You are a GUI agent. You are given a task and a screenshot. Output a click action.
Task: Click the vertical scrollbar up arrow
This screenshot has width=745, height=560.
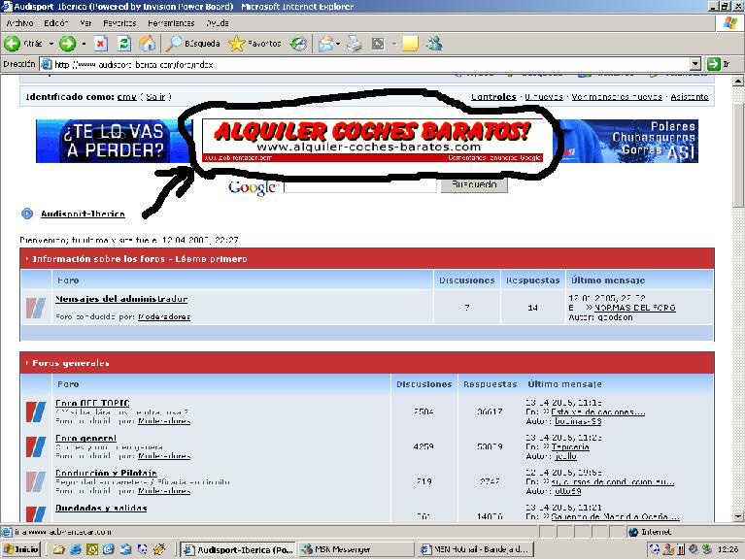click(x=738, y=82)
